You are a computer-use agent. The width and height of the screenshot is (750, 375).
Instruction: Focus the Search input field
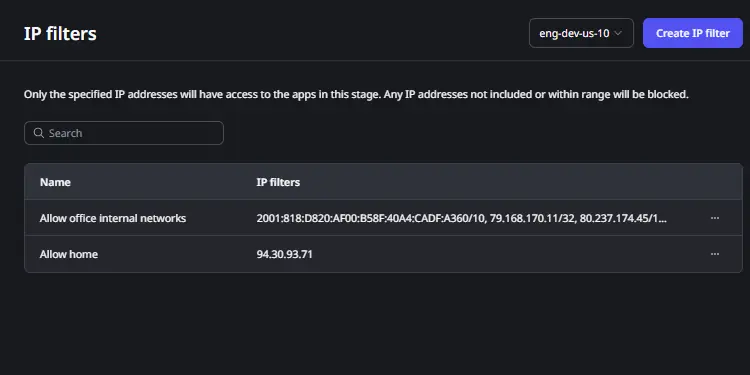pos(124,133)
